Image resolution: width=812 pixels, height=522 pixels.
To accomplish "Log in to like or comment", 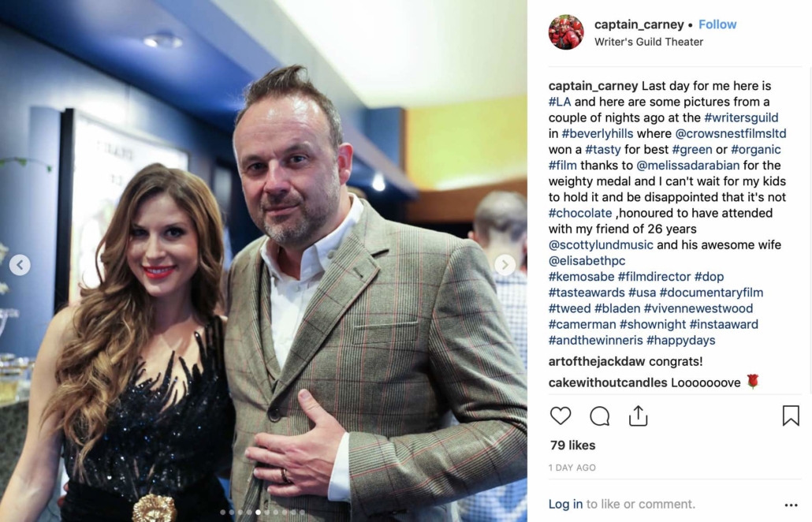I will point(565,504).
